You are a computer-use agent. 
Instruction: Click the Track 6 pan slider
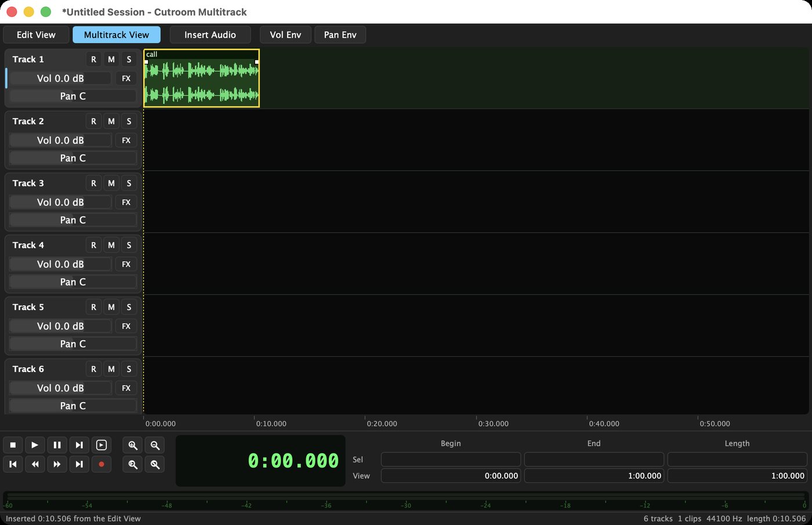coord(73,406)
